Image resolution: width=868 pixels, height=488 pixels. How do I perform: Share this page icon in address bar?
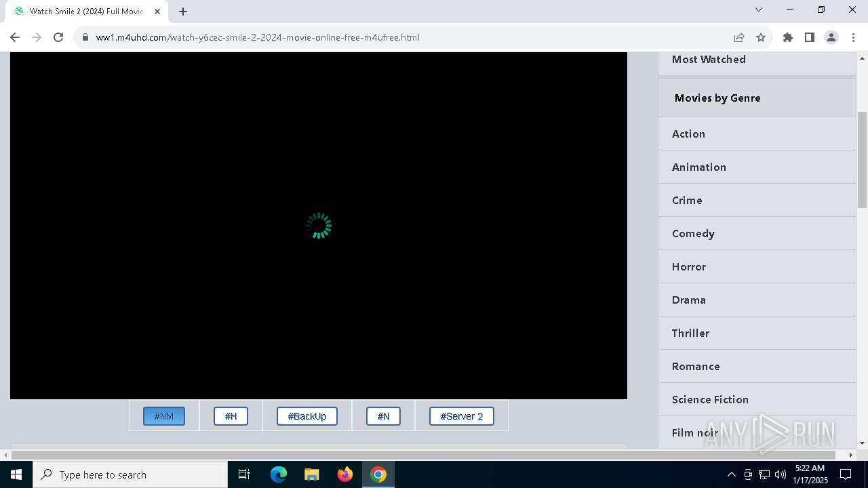point(739,37)
